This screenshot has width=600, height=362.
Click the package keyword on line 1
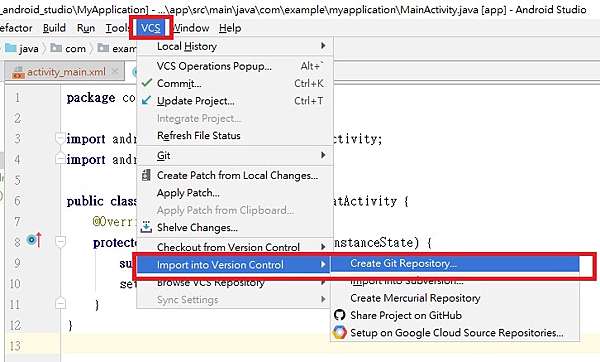pyautogui.click(x=91, y=98)
